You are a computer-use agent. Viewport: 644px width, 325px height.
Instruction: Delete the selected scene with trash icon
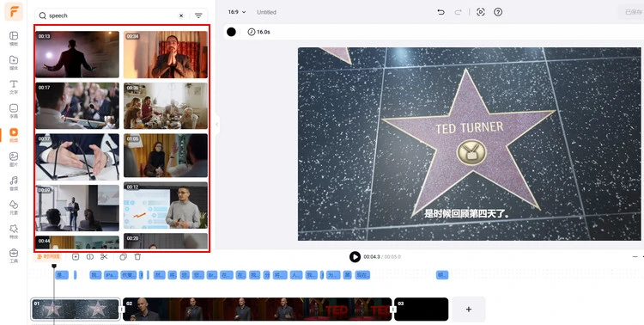(137, 257)
